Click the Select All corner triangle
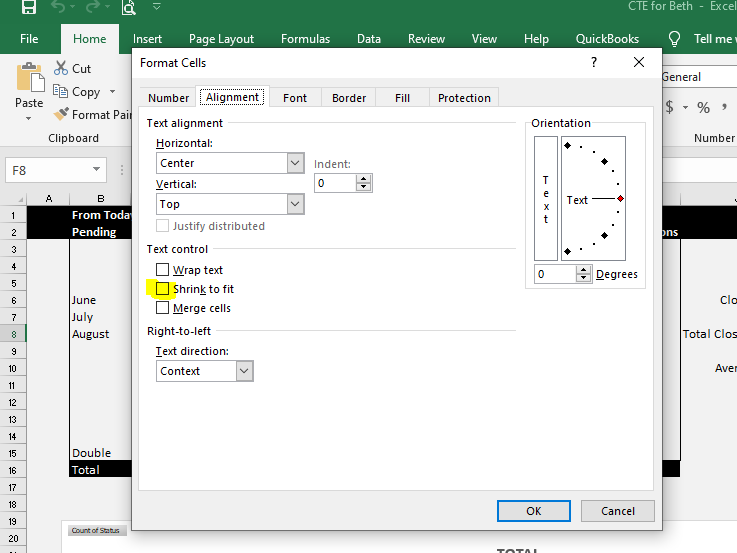The height and width of the screenshot is (553, 737). tap(20, 199)
